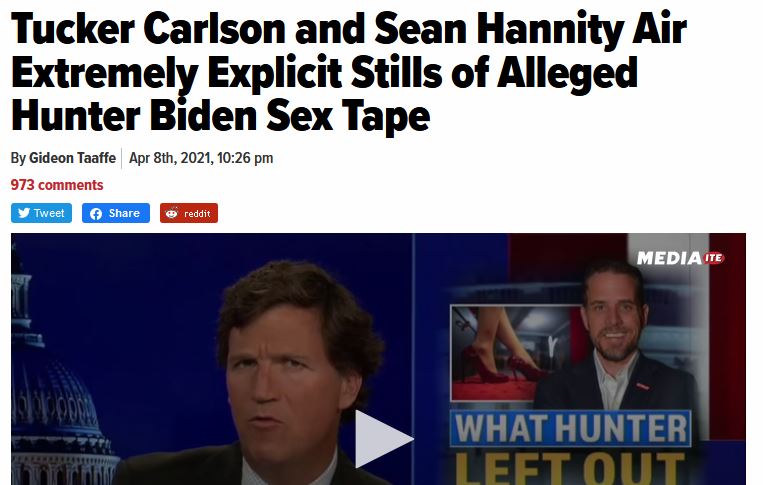Open author Gideon Taaffe's page
763x485 pixels.
pyautogui.click(x=72, y=158)
